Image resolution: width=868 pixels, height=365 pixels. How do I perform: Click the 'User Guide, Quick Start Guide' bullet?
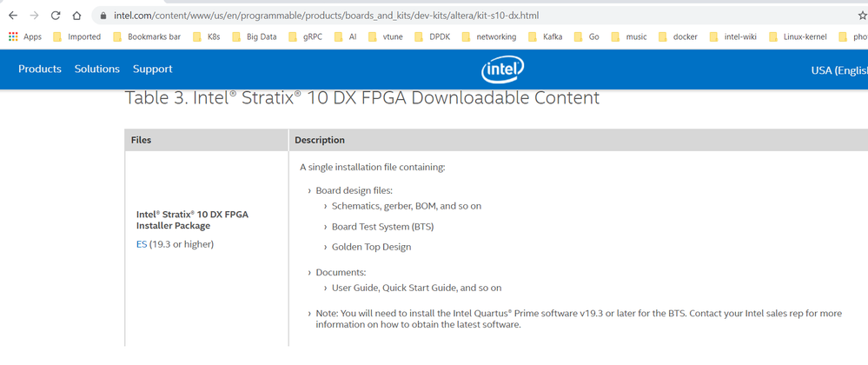(x=417, y=288)
